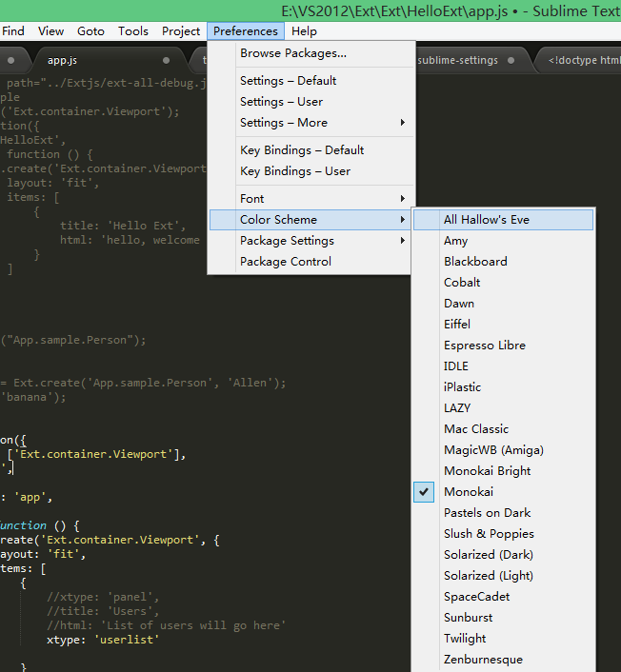
Task: Click in the code editor on xtype: 'userlist'
Action: 105,641
